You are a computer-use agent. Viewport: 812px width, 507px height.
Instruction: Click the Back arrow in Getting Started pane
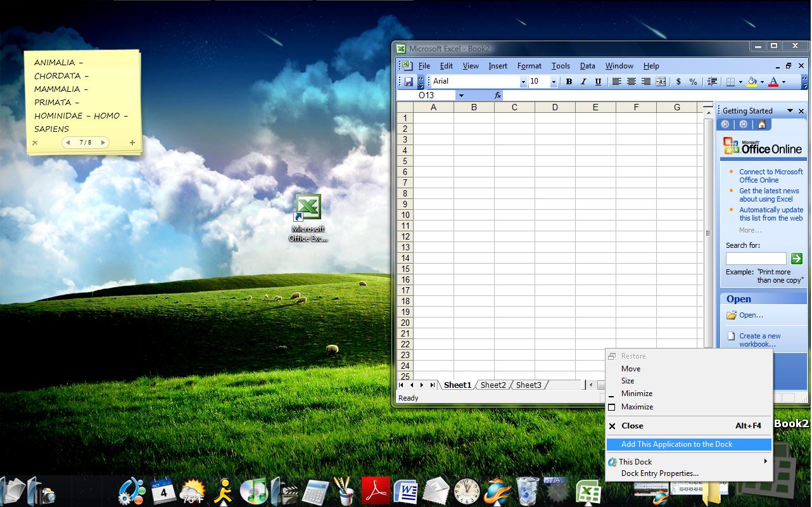725,124
